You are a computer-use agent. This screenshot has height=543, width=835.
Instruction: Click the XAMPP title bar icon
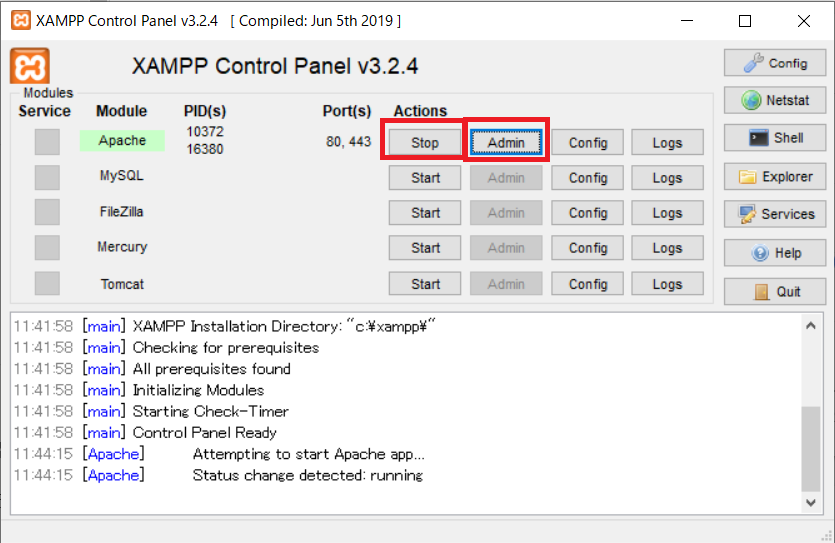(x=21, y=21)
